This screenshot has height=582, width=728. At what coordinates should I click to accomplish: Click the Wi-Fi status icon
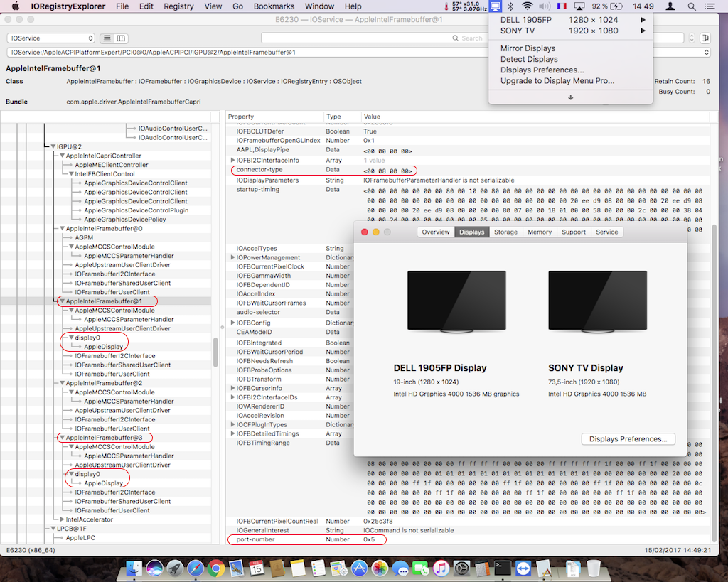point(528,6)
